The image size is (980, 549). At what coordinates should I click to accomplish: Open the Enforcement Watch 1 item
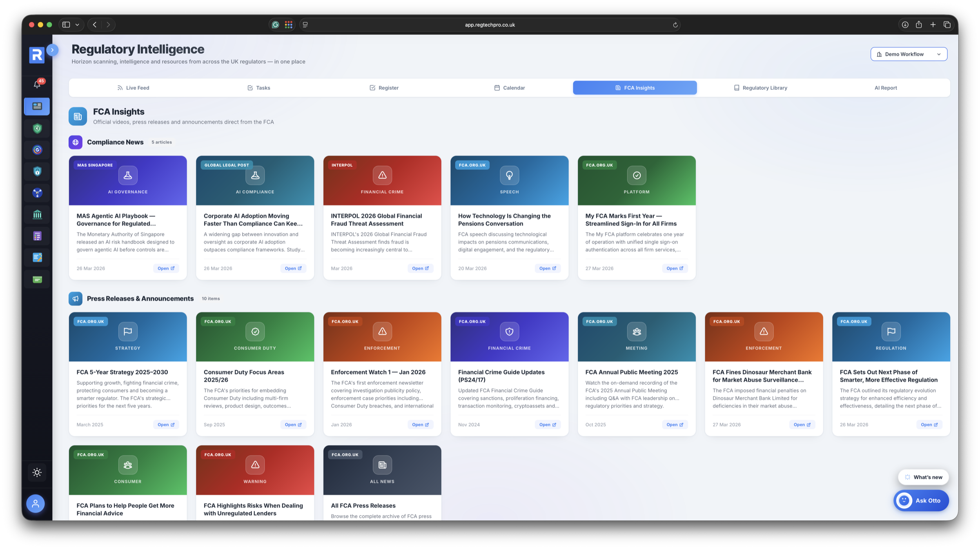[420, 425]
